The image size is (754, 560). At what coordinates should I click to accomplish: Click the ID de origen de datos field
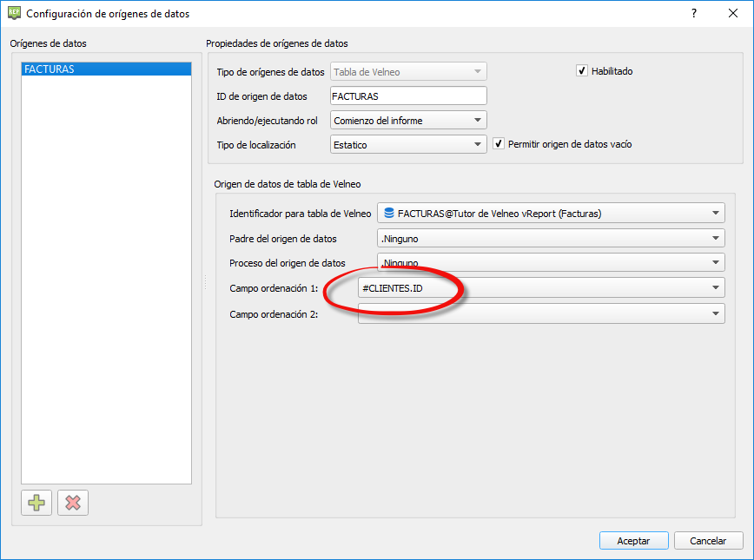pyautogui.click(x=408, y=96)
